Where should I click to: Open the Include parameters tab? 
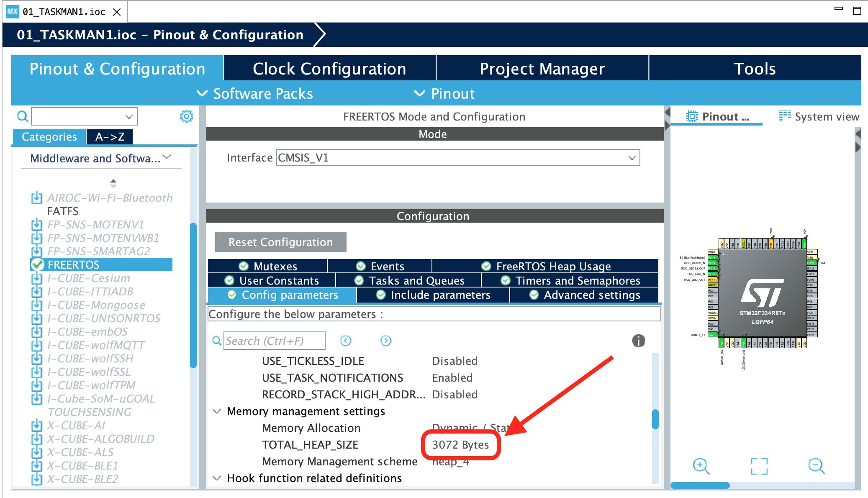pyautogui.click(x=433, y=295)
